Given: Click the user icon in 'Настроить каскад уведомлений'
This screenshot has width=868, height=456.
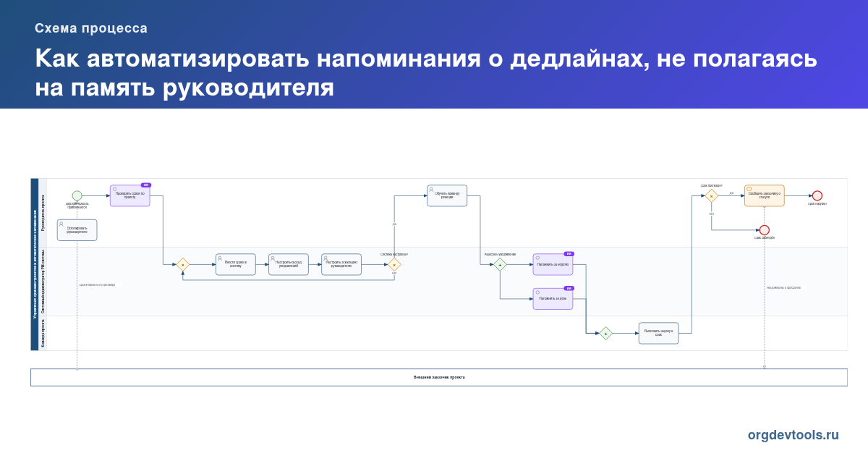Looking at the screenshot, I should 273,258.
